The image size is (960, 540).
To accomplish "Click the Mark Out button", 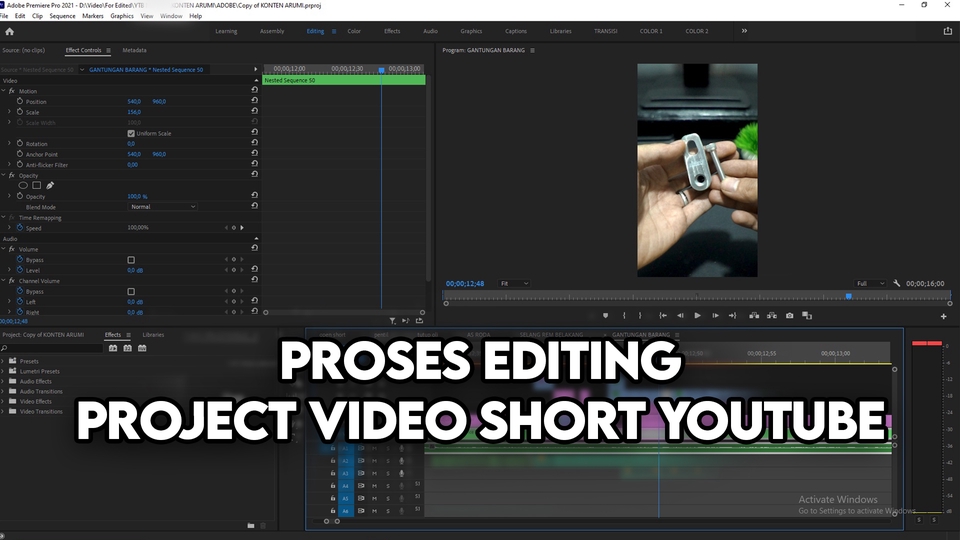I will [x=640, y=315].
